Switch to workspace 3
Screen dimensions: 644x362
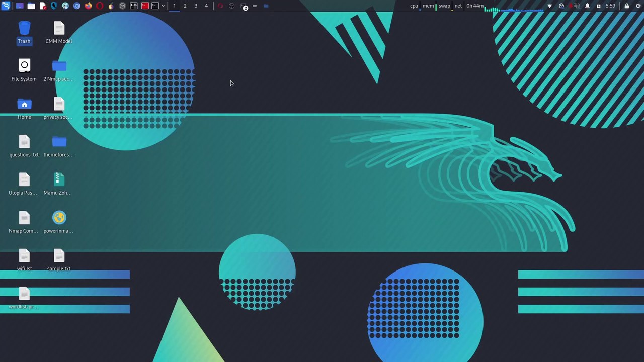pos(196,6)
